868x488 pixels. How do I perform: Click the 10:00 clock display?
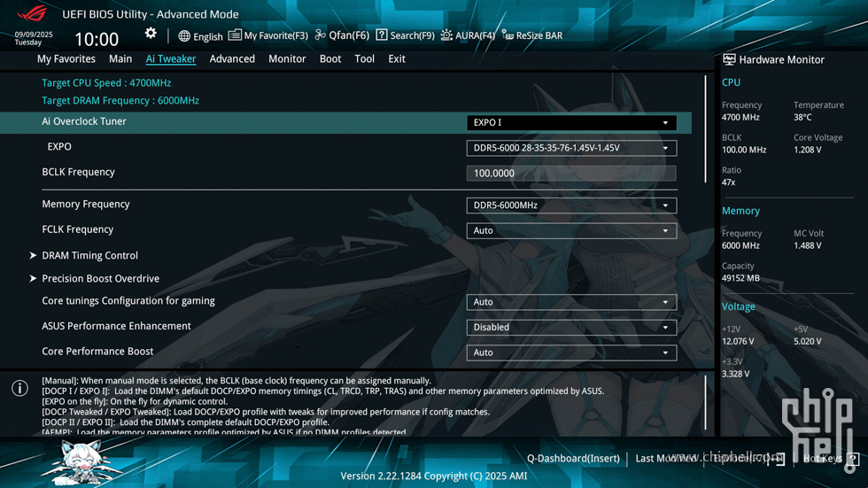point(97,39)
